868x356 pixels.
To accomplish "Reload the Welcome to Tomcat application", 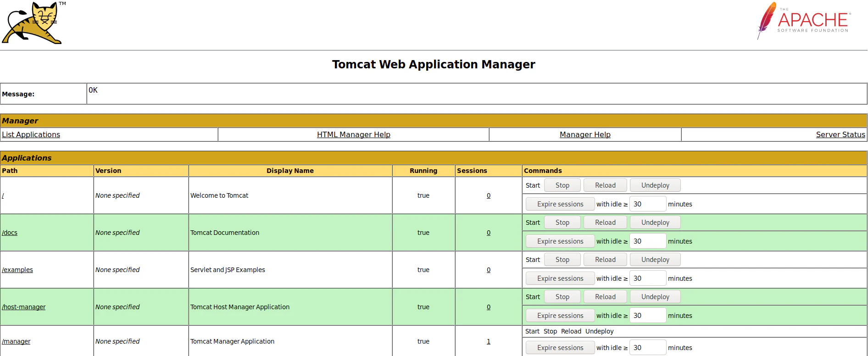I will coord(605,185).
